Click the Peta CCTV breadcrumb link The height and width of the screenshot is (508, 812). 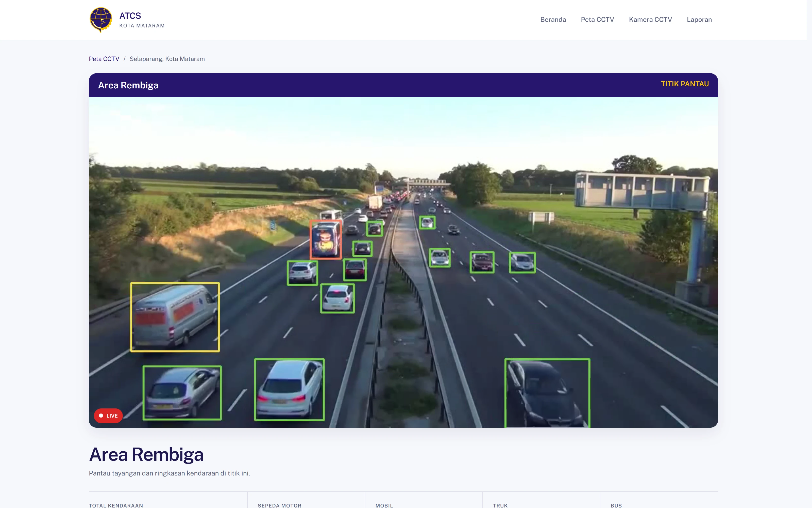click(x=104, y=59)
